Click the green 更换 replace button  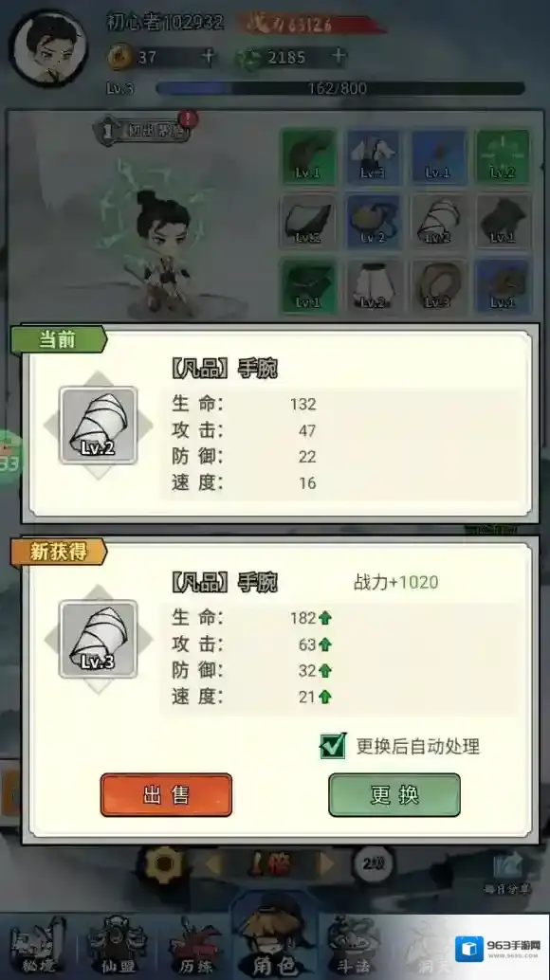coord(394,795)
